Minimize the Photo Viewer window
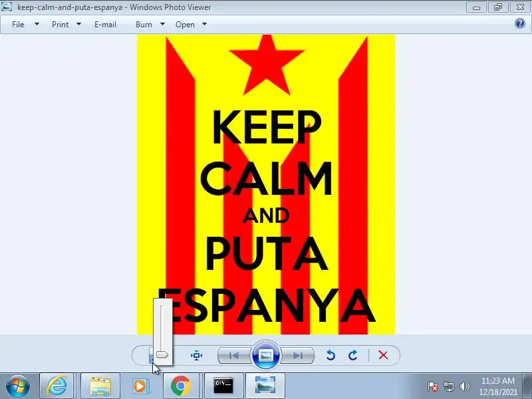This screenshot has width=532, height=399. [477, 7]
